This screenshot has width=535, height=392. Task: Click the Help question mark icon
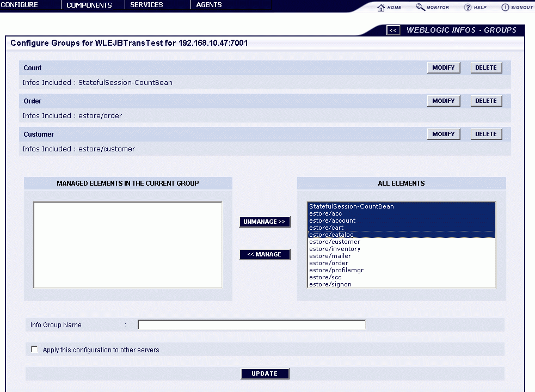(x=468, y=7)
